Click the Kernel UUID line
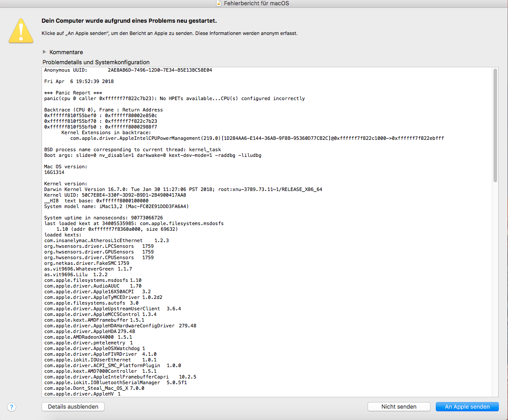This screenshot has width=508, height=420. pos(115,195)
